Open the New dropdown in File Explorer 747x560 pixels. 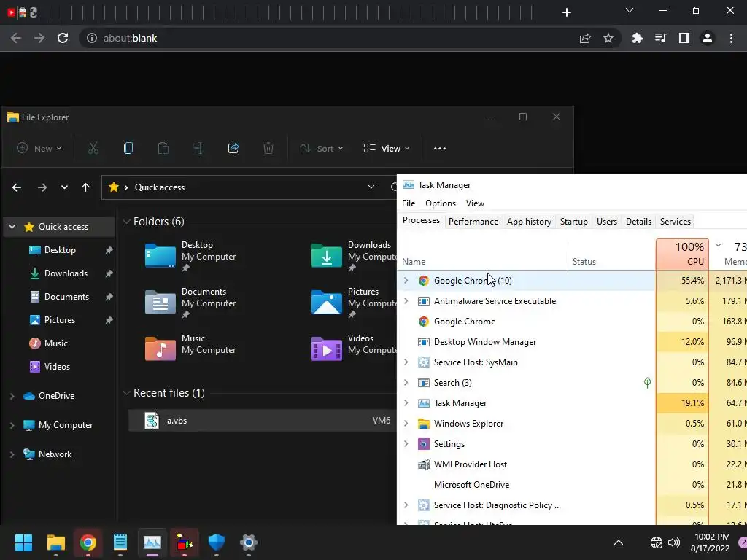(x=39, y=149)
